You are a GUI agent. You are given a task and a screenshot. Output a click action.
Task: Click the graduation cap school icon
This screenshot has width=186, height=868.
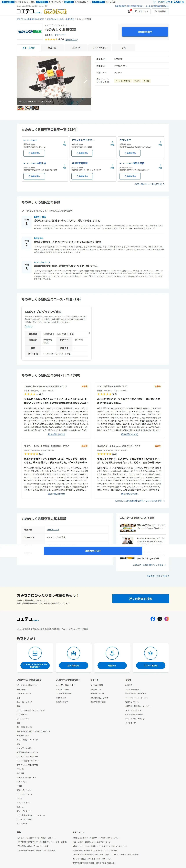pos(151,653)
